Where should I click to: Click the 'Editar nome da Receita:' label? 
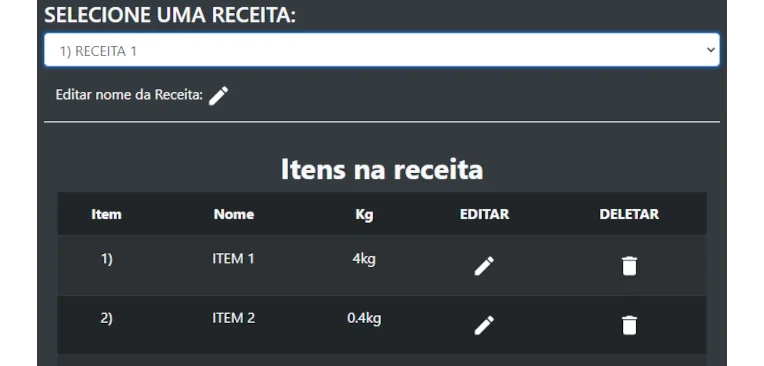pyautogui.click(x=129, y=95)
